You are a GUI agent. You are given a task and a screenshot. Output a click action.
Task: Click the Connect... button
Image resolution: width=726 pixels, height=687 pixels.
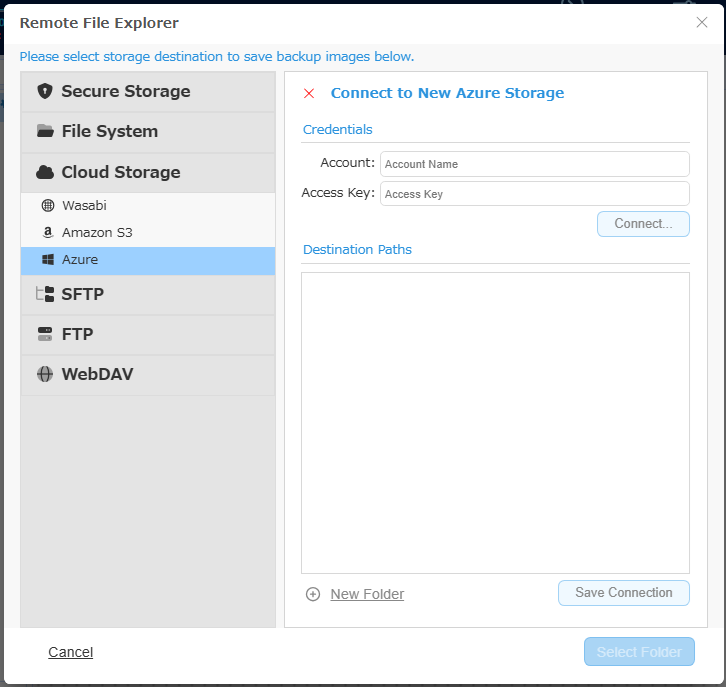click(643, 224)
